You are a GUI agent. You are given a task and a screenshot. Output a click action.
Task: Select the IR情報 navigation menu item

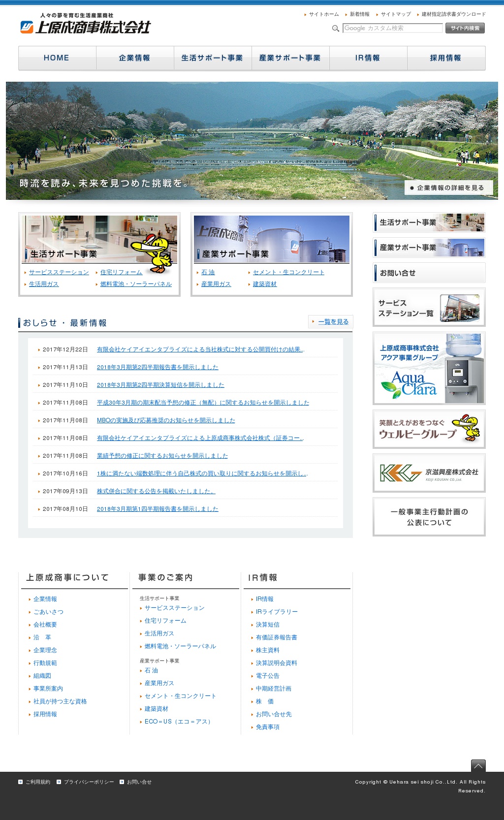pyautogui.click(x=368, y=58)
